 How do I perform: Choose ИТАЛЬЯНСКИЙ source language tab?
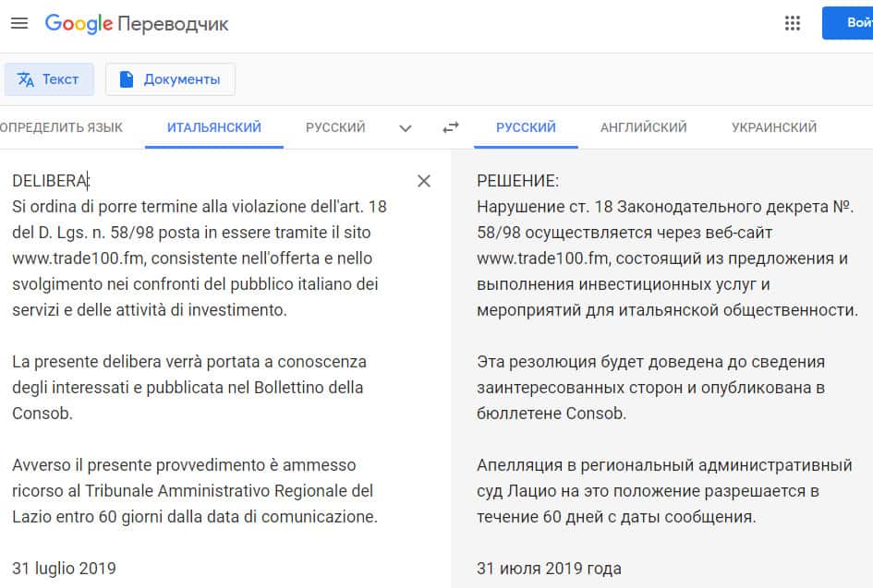pyautogui.click(x=214, y=127)
